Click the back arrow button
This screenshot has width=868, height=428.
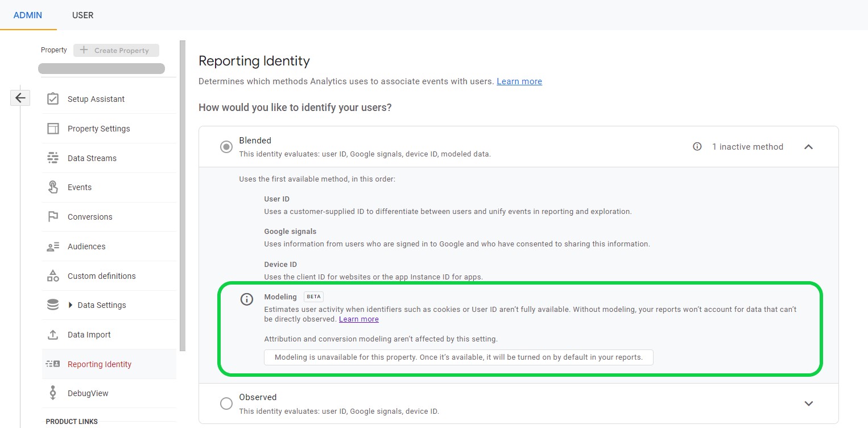[x=20, y=98]
